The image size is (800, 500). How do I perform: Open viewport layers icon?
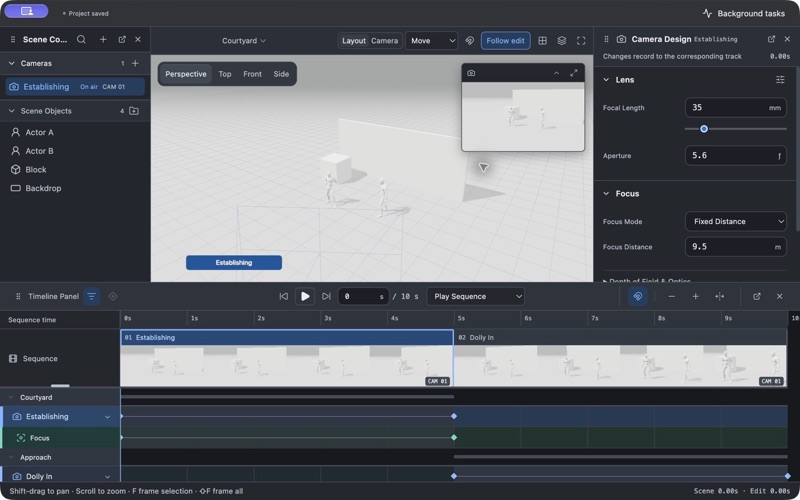(562, 41)
